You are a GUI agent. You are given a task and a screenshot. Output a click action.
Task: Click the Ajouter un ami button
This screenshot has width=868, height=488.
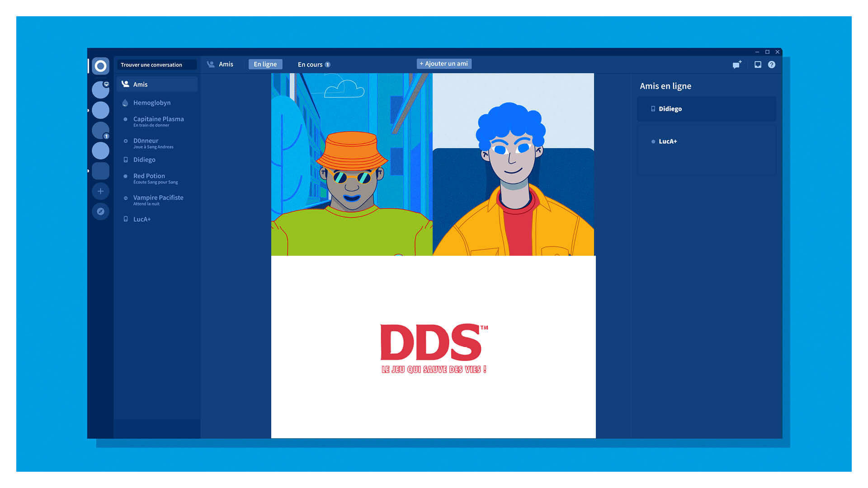[444, 64]
